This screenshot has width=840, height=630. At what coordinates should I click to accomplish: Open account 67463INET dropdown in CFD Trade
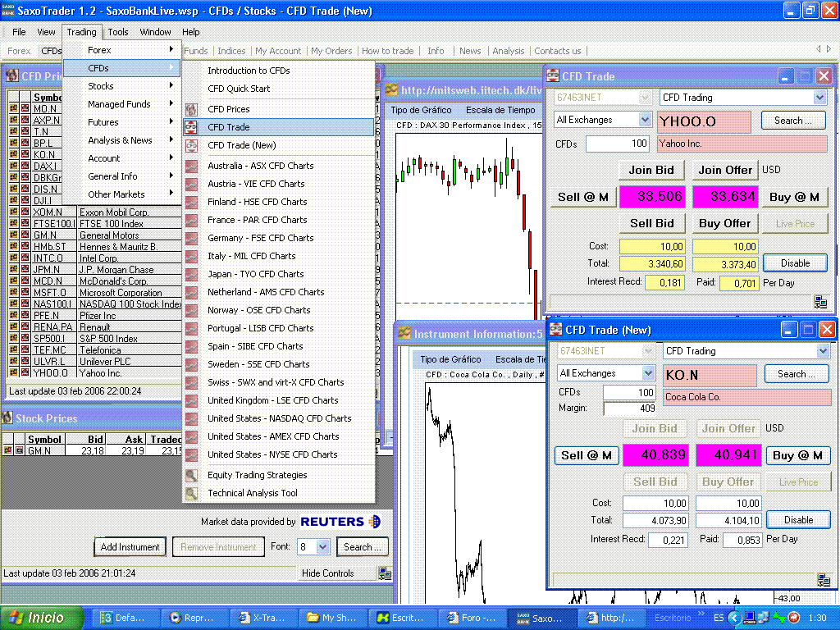tap(645, 98)
